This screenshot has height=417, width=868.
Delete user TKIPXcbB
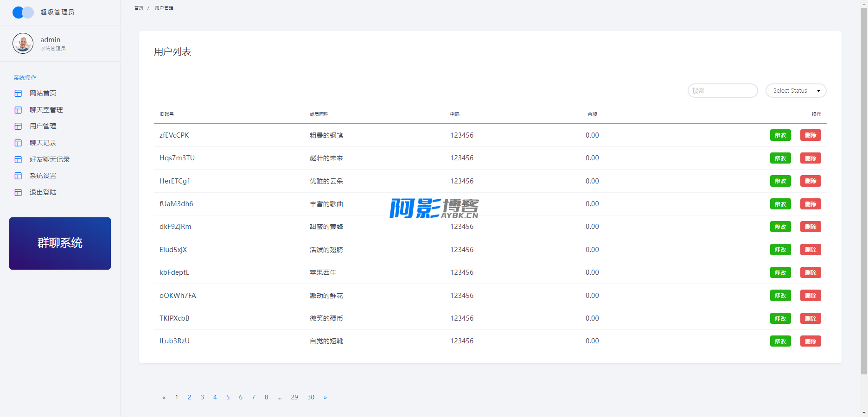click(811, 318)
